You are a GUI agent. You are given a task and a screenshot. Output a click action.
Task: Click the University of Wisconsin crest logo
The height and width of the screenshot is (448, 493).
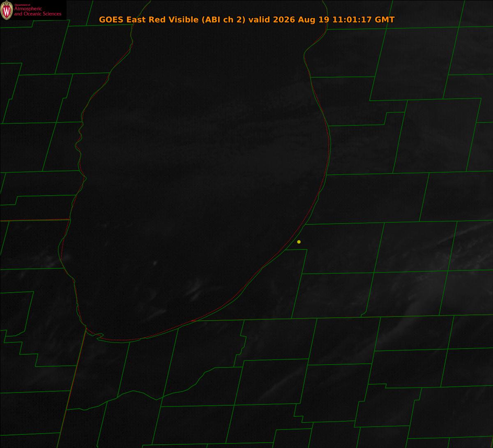(x=6, y=10)
